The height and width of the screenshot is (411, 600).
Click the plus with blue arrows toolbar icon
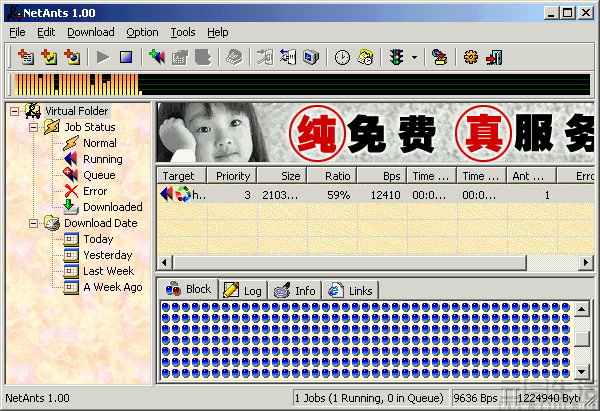[157, 57]
